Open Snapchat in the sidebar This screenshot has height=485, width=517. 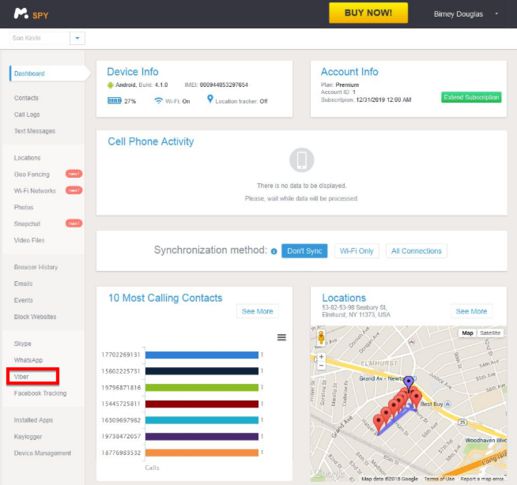(x=27, y=224)
